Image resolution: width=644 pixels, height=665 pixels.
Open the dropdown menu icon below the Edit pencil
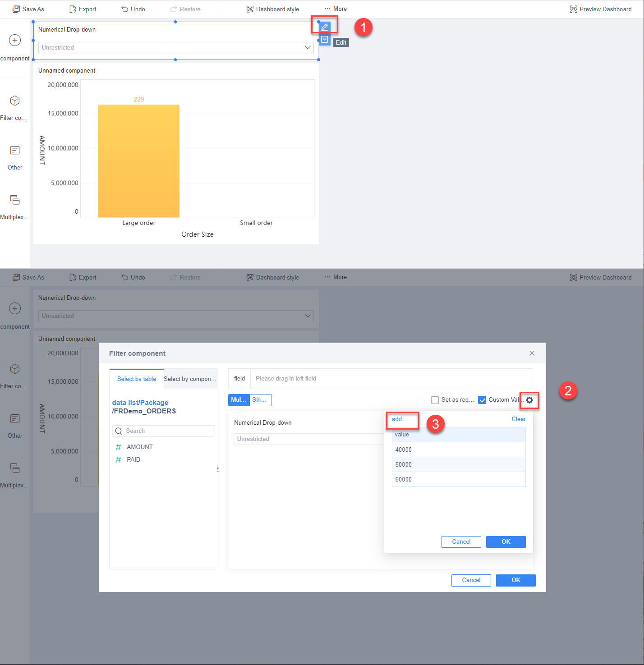click(x=325, y=39)
